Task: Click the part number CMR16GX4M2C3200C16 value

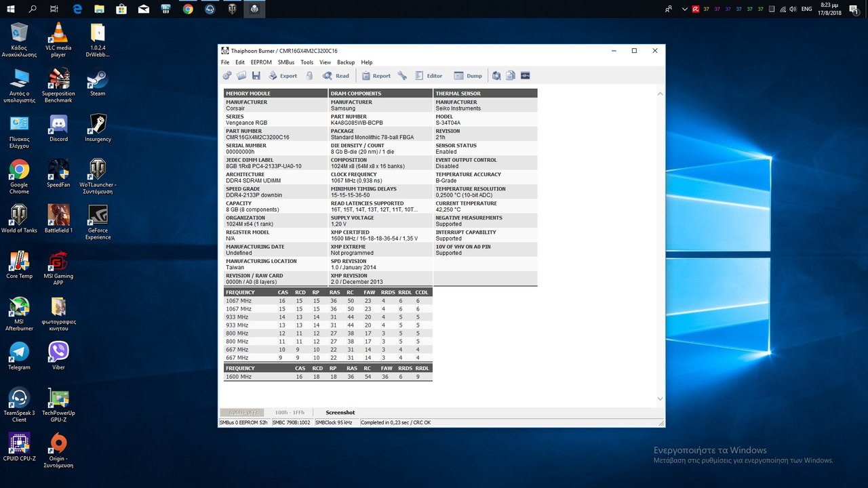Action: (258, 137)
